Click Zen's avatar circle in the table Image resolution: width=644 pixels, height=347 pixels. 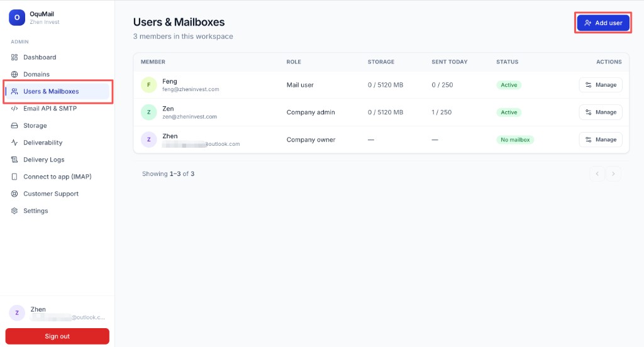tap(148, 112)
